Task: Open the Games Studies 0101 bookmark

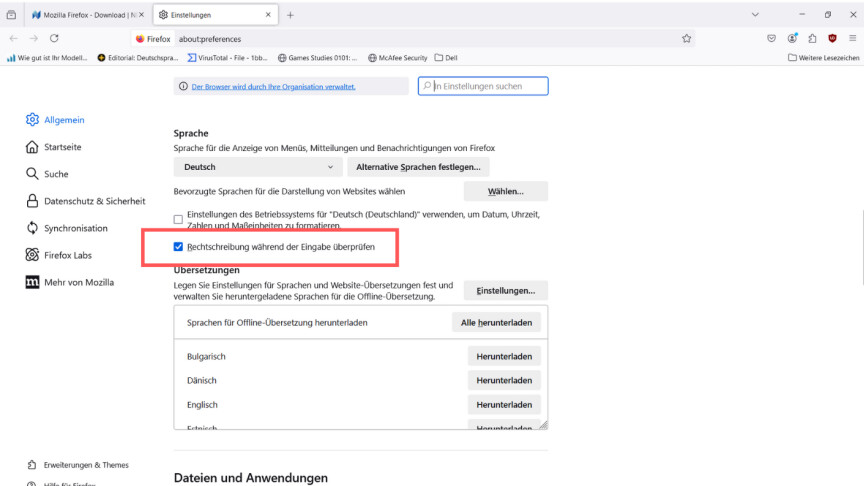Action: (317, 58)
